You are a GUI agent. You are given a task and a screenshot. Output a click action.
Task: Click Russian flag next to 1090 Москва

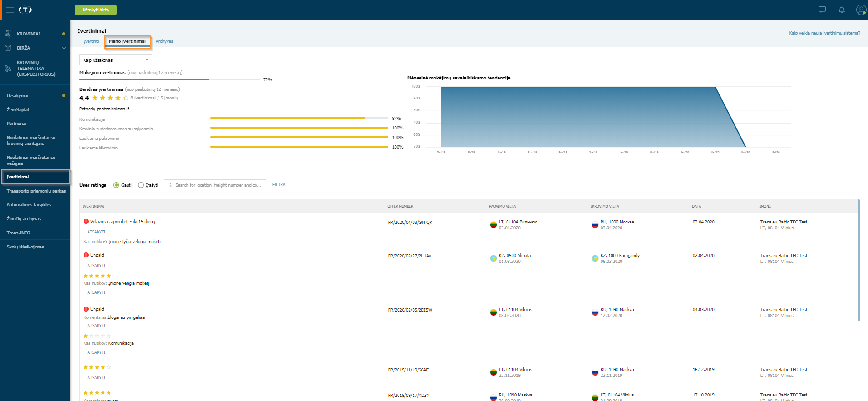pyautogui.click(x=595, y=225)
